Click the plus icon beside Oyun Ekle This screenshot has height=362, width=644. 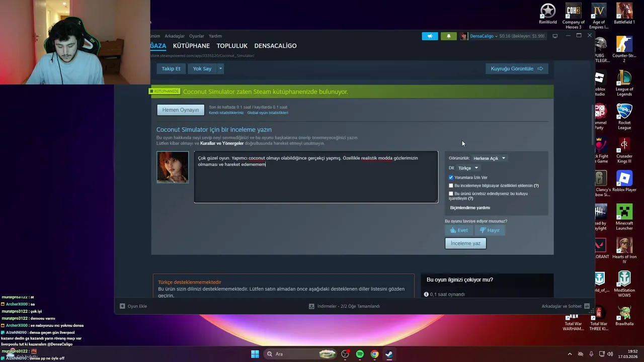[x=122, y=306]
